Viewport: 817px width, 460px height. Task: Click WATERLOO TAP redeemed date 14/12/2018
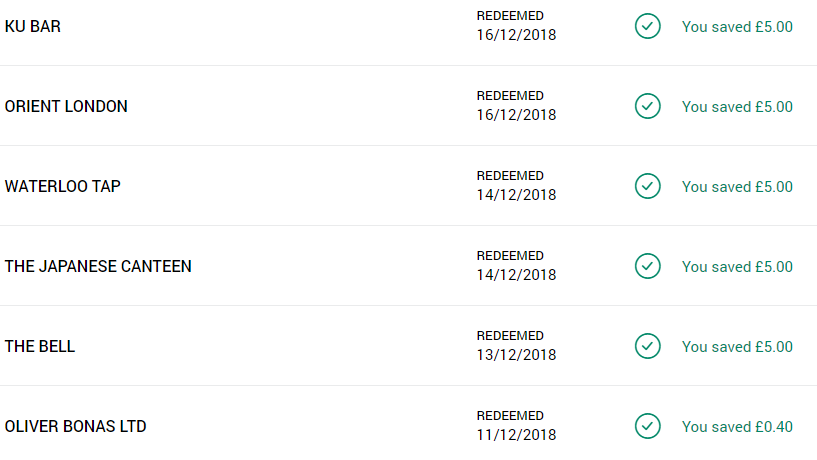click(516, 195)
